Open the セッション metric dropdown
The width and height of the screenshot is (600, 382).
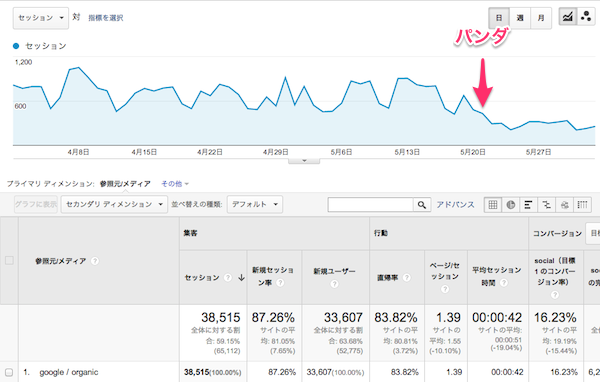(x=41, y=18)
